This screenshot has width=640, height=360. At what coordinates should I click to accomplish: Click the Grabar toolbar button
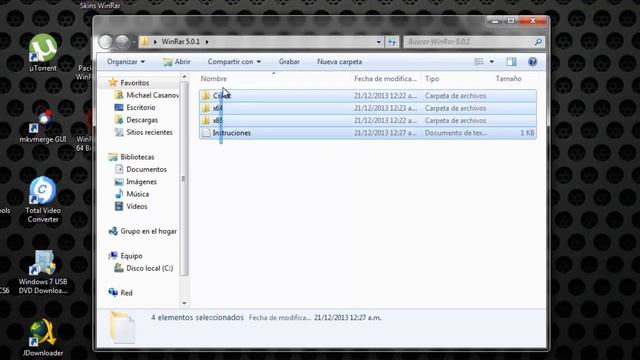pyautogui.click(x=289, y=62)
